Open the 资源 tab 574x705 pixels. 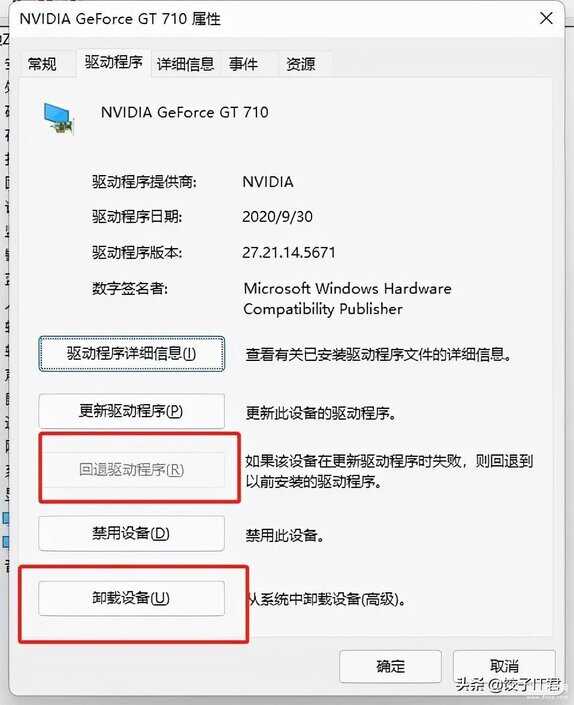301,64
